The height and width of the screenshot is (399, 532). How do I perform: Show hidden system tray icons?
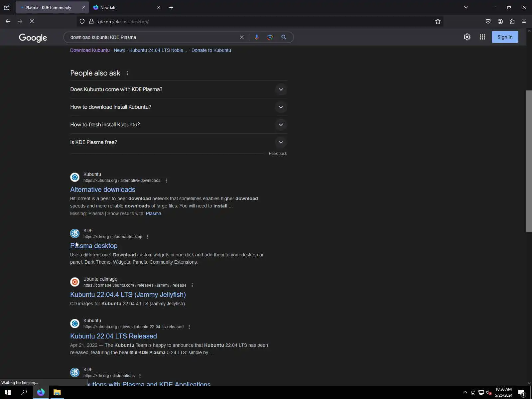(x=465, y=392)
